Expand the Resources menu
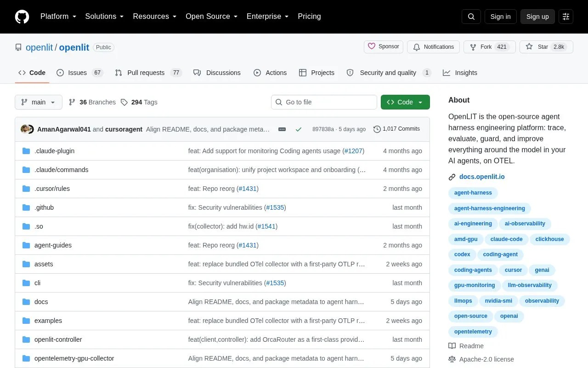Viewport: 588px width, 368px height. tap(155, 17)
